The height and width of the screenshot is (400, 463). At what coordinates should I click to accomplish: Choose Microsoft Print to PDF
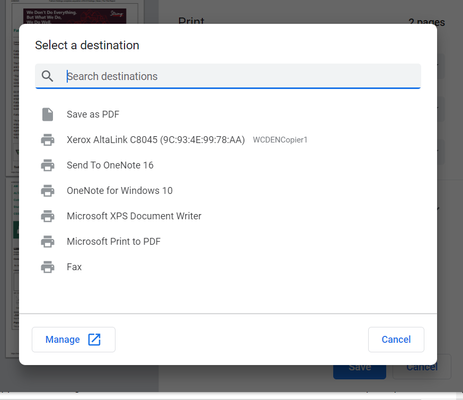(x=114, y=241)
